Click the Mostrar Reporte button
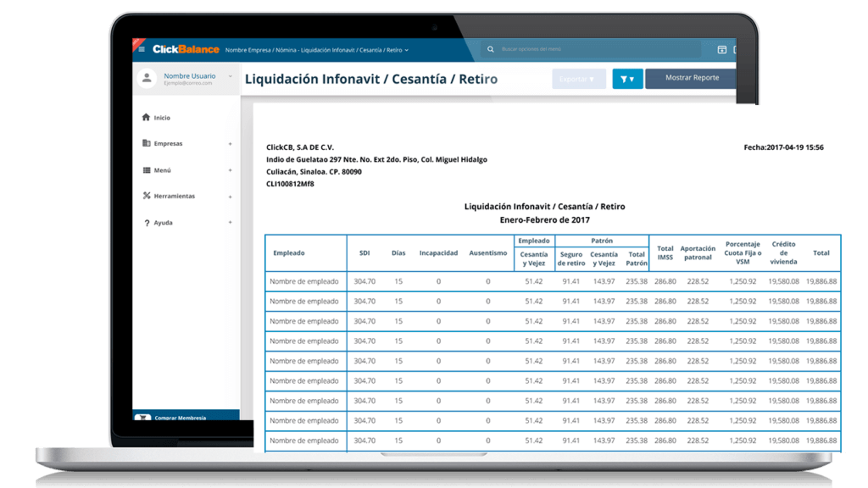Viewport: 868px width, 488px height. pos(691,78)
